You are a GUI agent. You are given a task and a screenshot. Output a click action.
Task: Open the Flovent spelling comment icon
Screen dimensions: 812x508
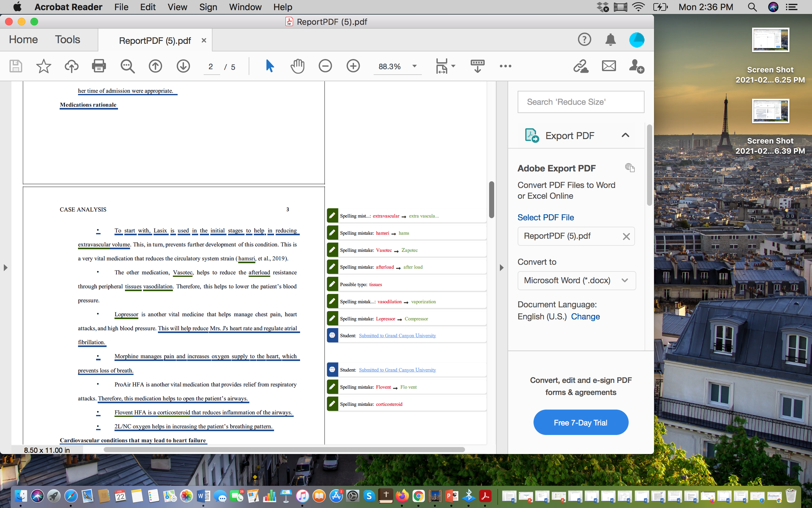[x=332, y=387]
